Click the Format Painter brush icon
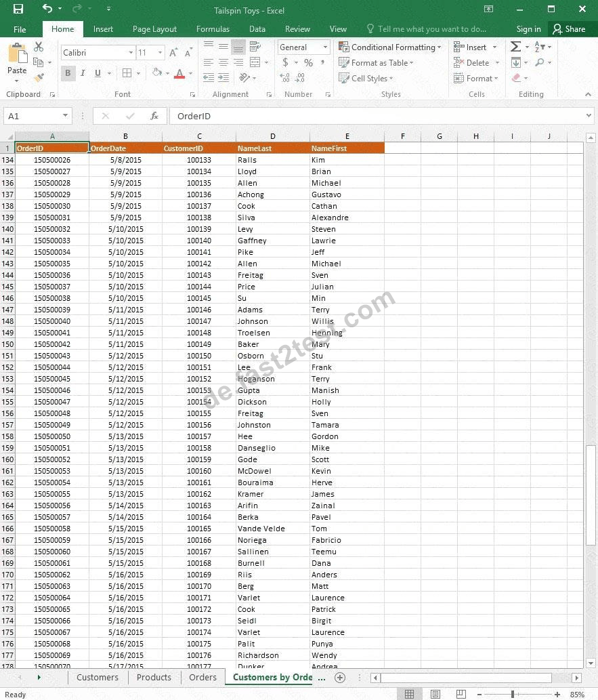Image resolution: width=598 pixels, height=700 pixels. click(x=39, y=78)
